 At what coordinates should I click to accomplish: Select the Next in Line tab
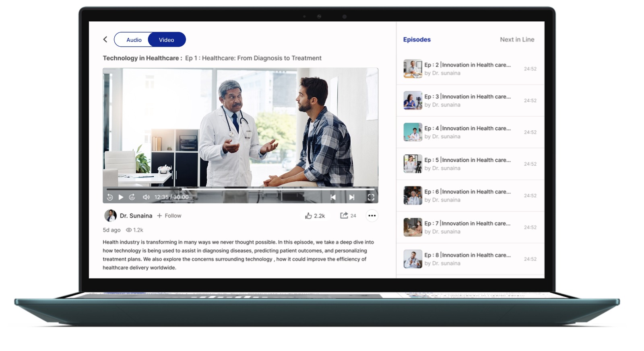[x=517, y=39]
